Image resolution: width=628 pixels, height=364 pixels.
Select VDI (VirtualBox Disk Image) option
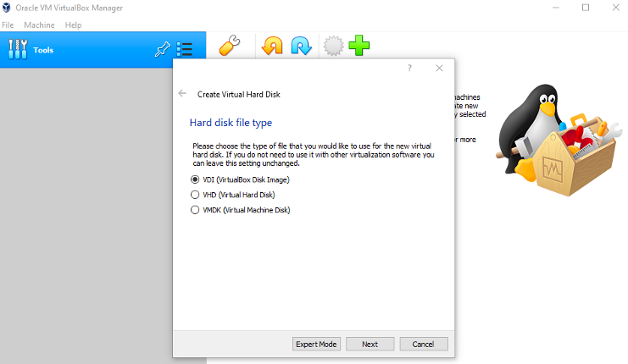(x=240, y=179)
